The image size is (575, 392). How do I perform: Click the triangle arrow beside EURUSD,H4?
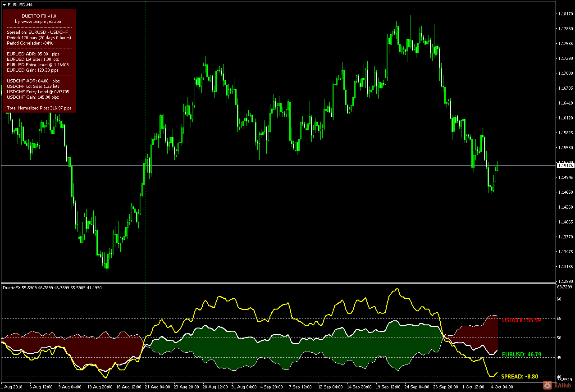4,5
